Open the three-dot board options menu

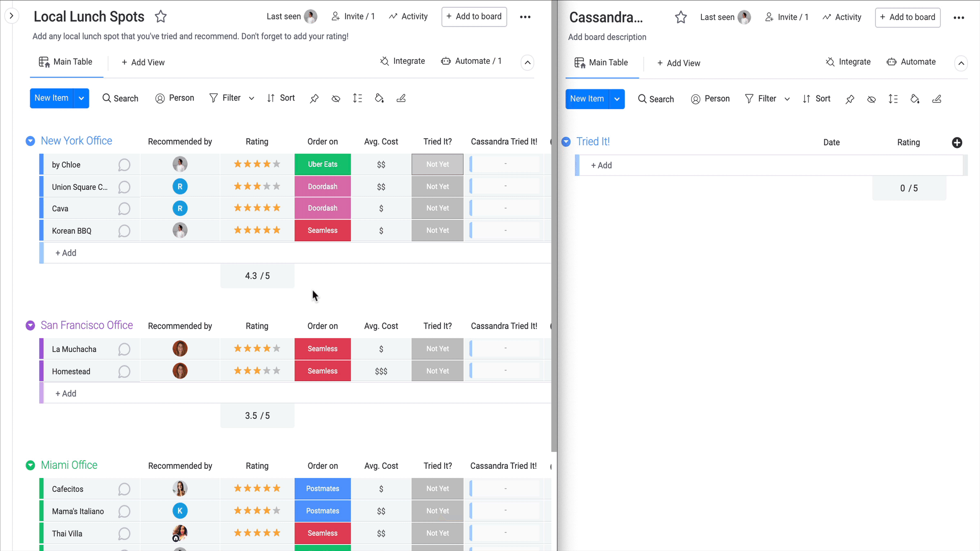coord(525,16)
